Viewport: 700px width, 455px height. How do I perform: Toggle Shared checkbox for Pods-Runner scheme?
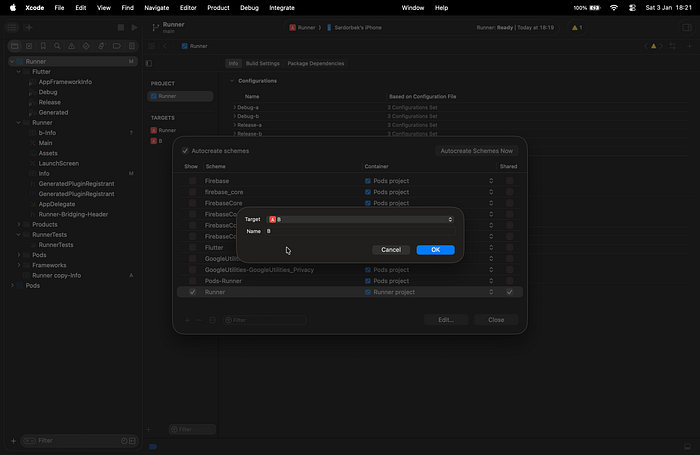[509, 281]
